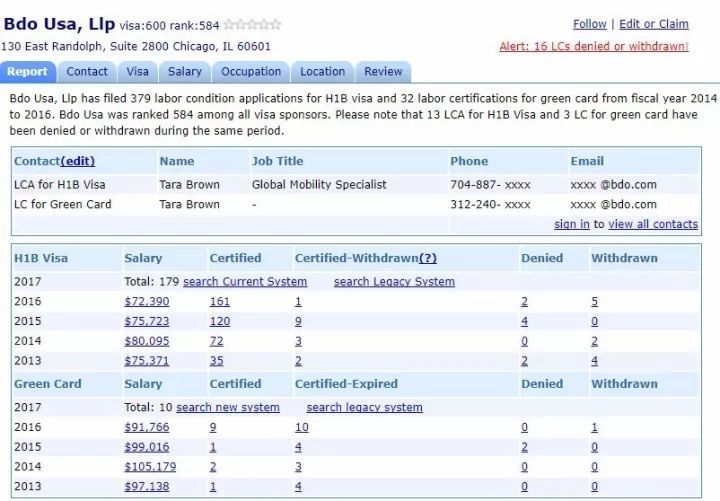Open the Edit or Claim link
Screen dimensions: 720x501
click(654, 24)
